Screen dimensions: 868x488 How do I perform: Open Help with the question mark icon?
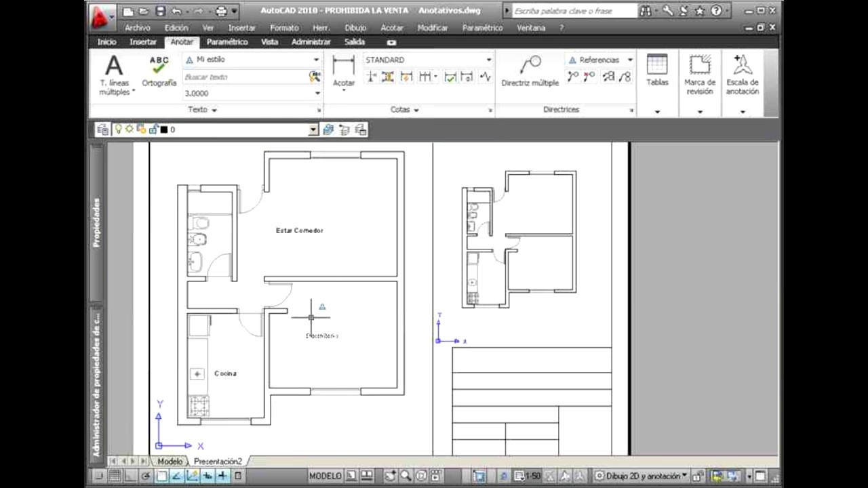[715, 11]
